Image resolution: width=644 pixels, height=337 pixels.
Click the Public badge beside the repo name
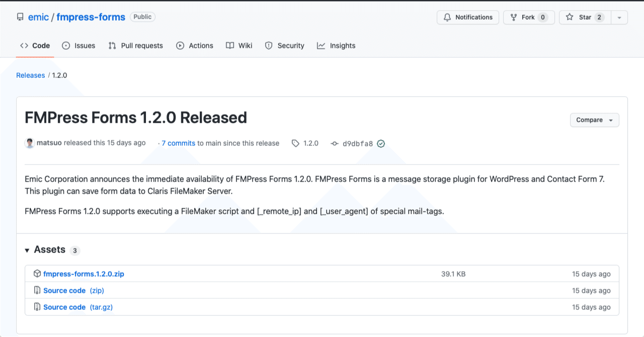click(142, 17)
